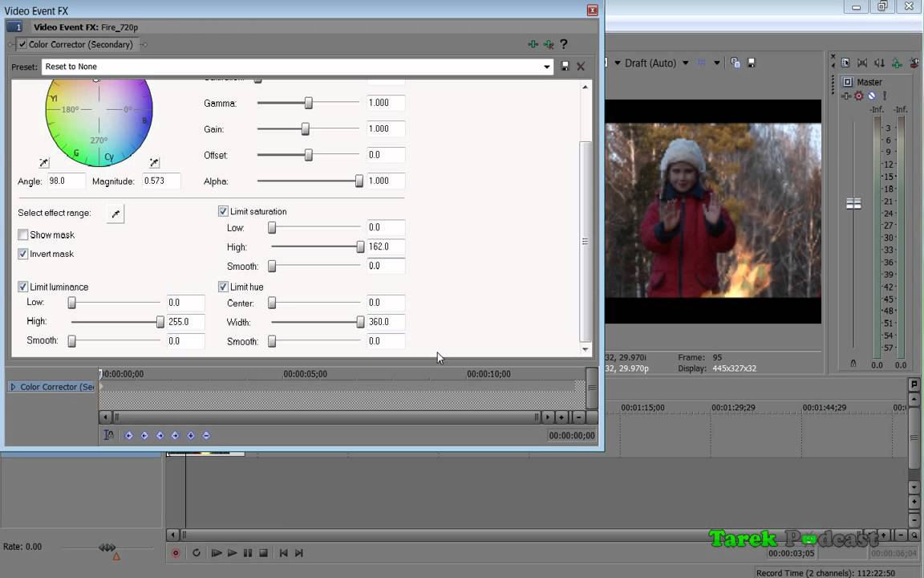
Task: Click the Gain value field
Action: coord(385,128)
